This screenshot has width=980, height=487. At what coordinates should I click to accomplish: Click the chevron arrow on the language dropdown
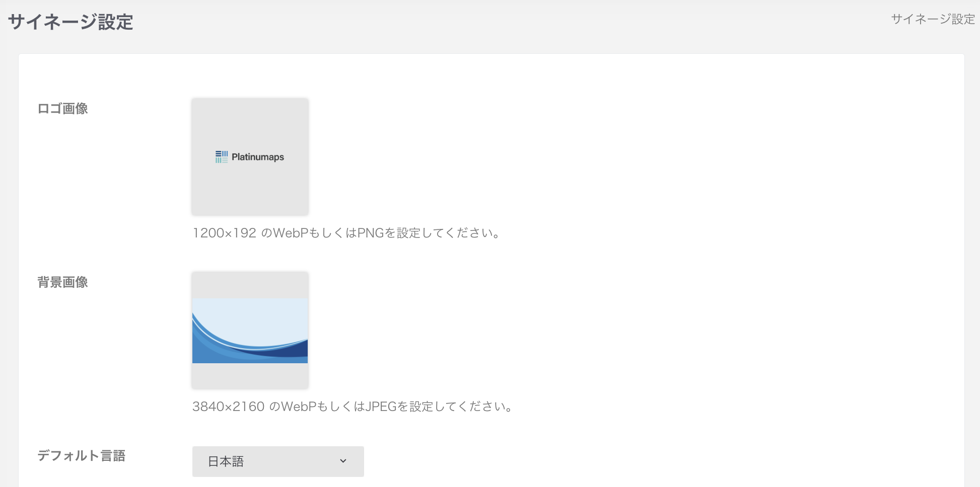coord(343,461)
